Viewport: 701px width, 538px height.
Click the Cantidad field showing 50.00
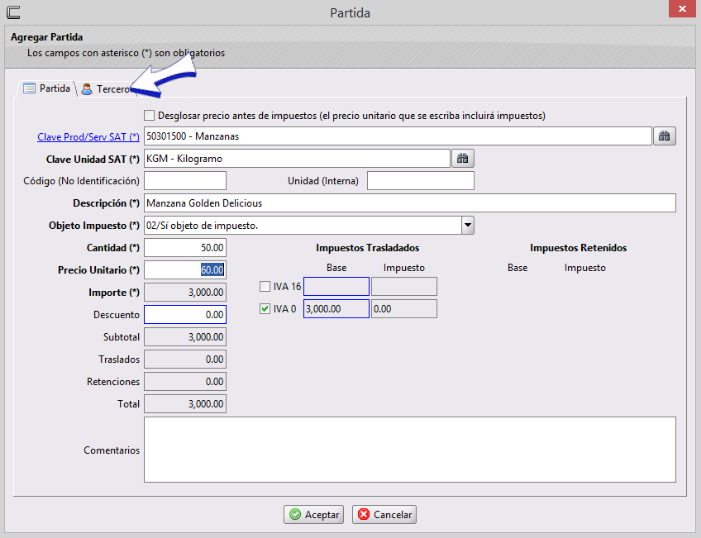185,248
